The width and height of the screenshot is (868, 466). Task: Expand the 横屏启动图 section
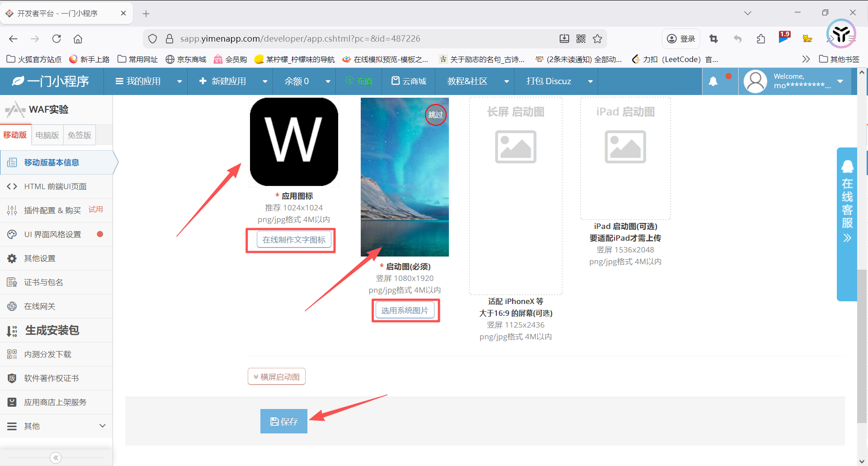tap(277, 377)
